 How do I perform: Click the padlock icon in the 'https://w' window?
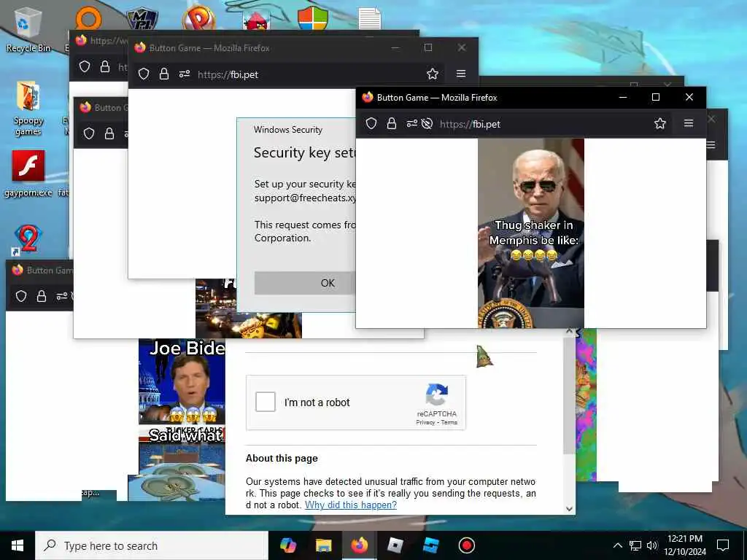[105, 66]
